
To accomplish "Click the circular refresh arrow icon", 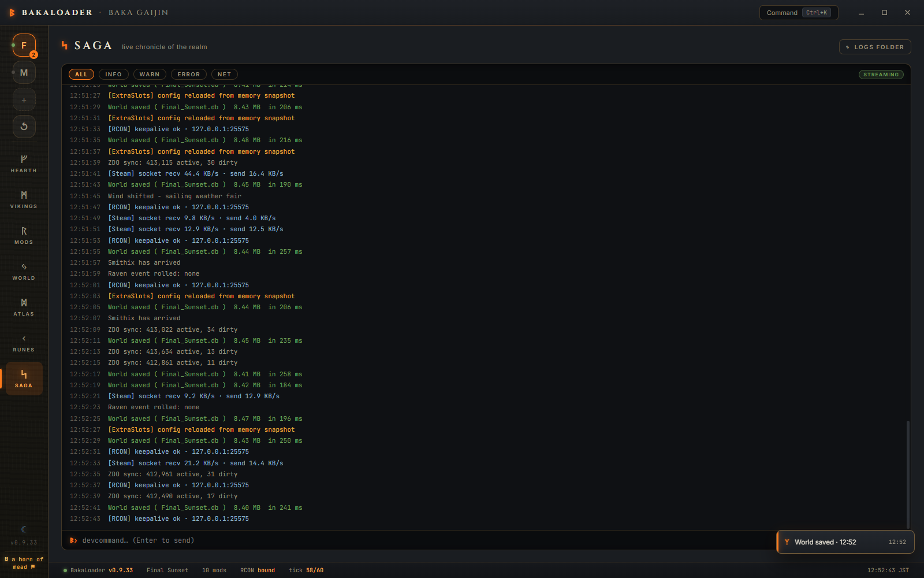I will pos(24,127).
